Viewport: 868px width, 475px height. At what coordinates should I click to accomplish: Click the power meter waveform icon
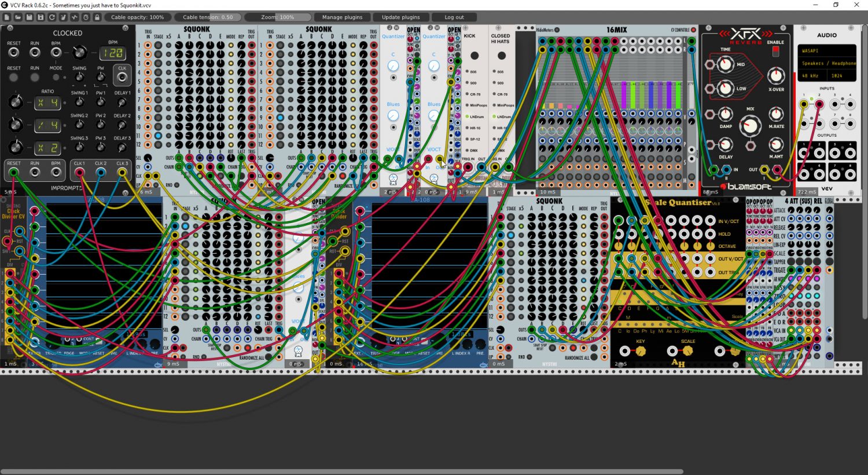pyautogui.click(x=75, y=17)
